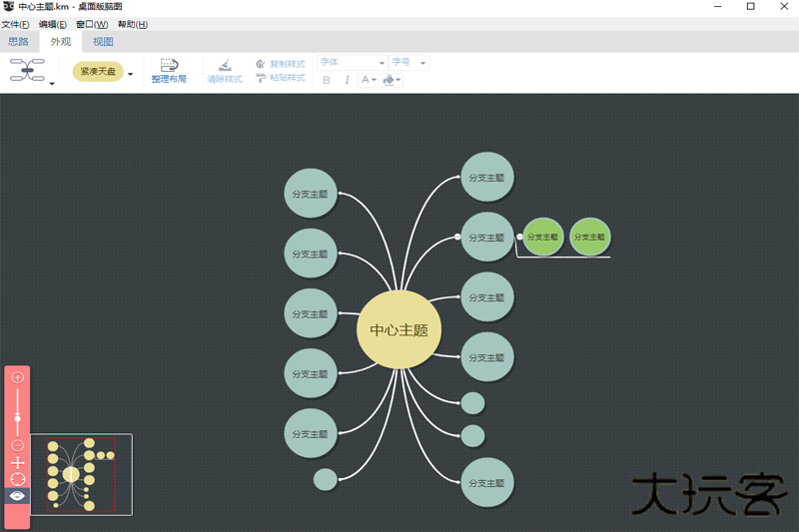The image size is (799, 532).
Task: Open the 字号 font size dropdown
Action: click(x=409, y=63)
